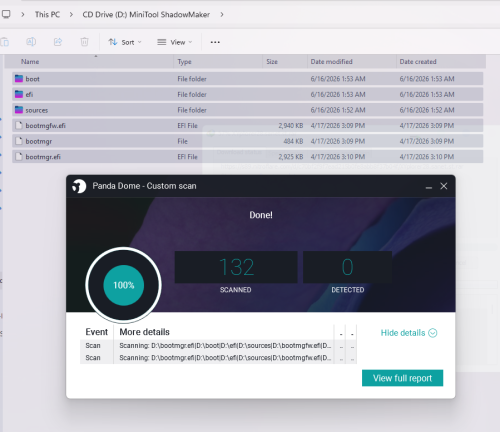
Task: Click the copy icon in toolbar
Action: pos(5,42)
